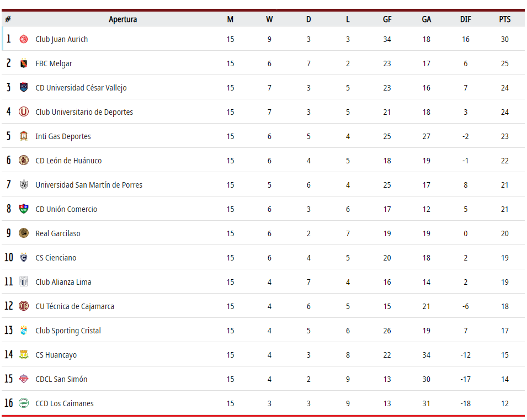Click the Club Juan Aurich crest icon
527x420 pixels.
[x=24, y=39]
